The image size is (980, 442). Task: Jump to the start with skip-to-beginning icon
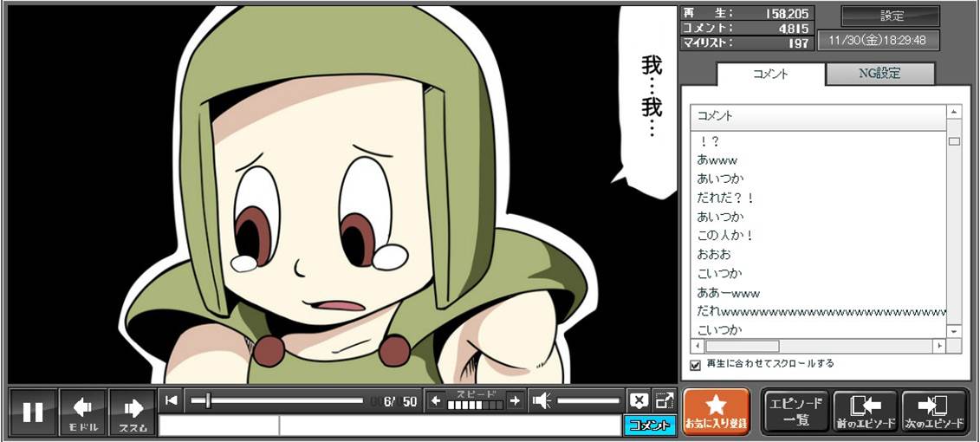point(172,400)
